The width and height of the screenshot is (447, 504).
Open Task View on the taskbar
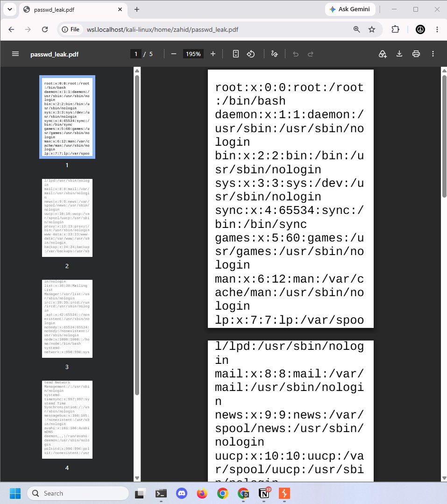click(x=139, y=493)
